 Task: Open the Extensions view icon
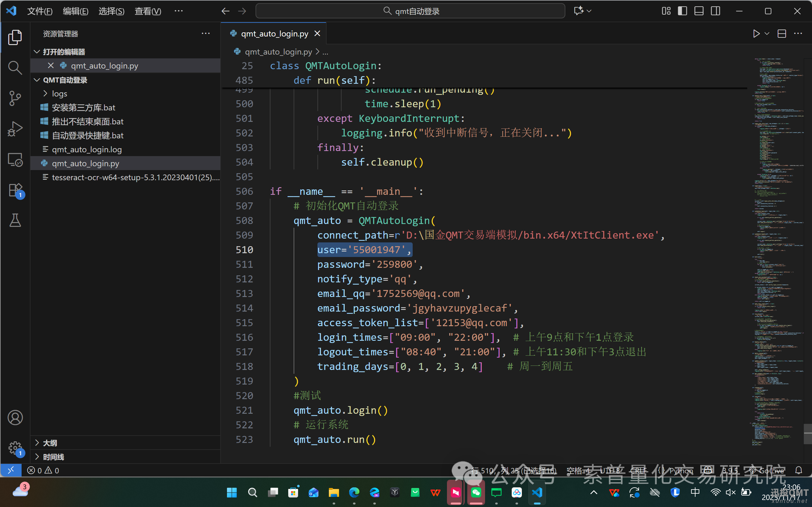click(15, 190)
